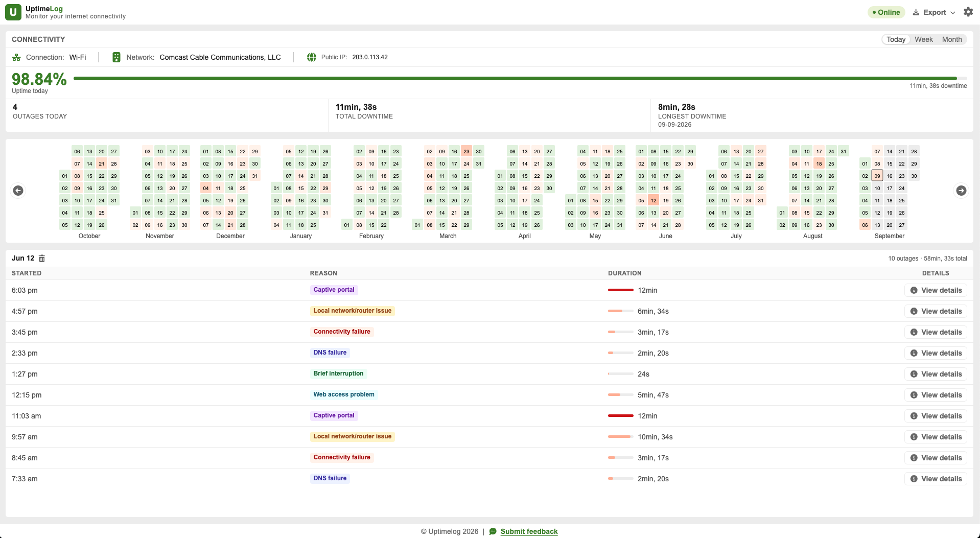Screen dimensions: 980x538
Task: Select September 09 in the calendar
Action: 877,176
